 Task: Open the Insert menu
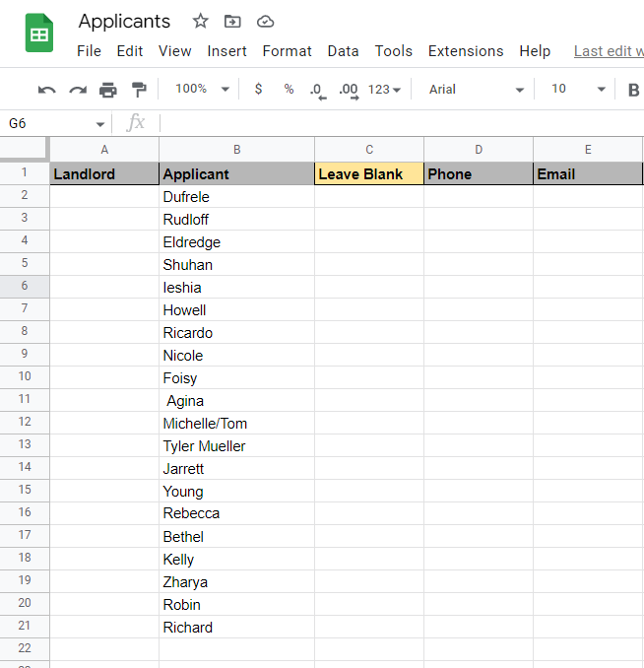point(226,51)
